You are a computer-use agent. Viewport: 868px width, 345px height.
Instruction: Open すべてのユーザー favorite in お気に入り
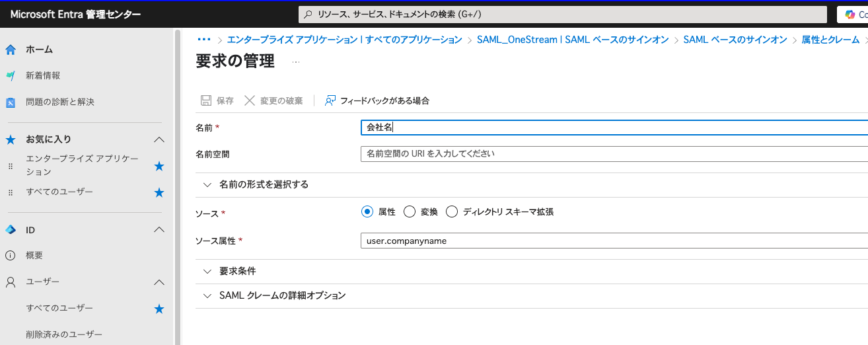[x=59, y=192]
